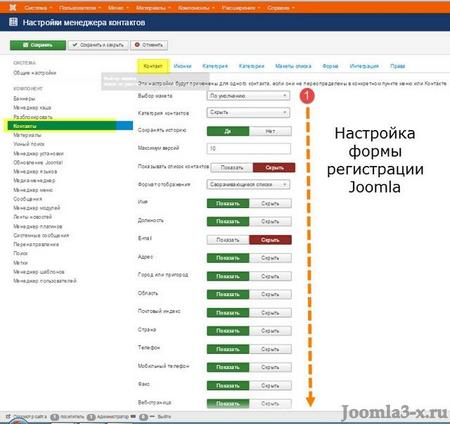Open Умный поиск in sidebar
Image resolution: width=450 pixels, height=424 pixels.
click(x=29, y=144)
